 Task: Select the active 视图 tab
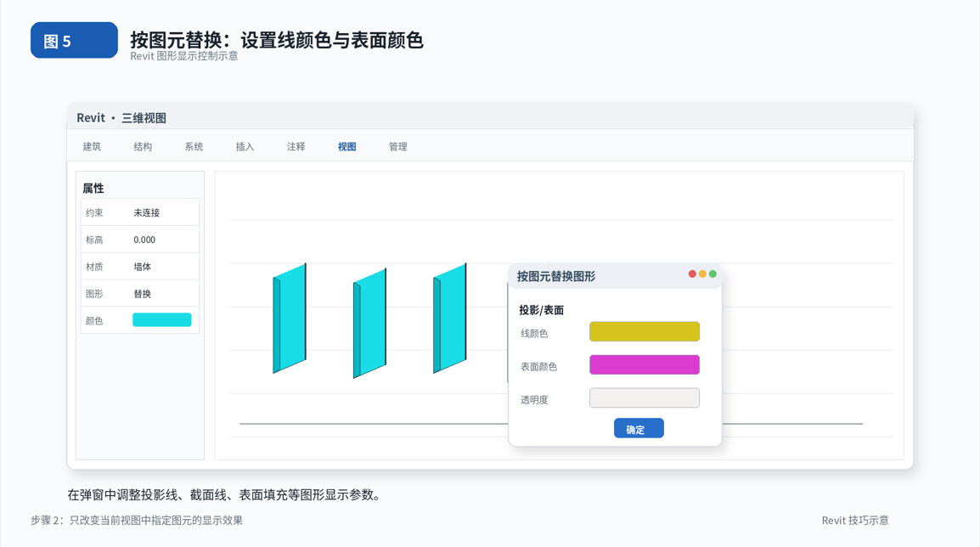tap(346, 146)
